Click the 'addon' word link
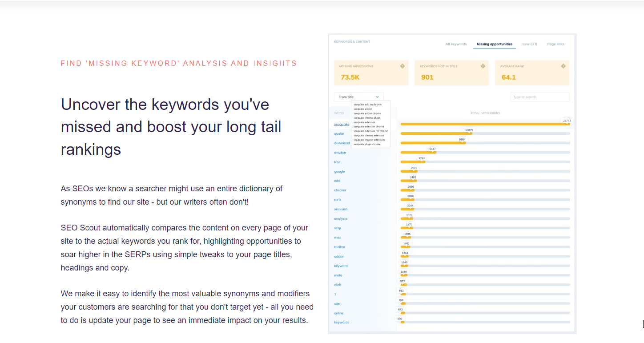The image size is (644, 343). (x=339, y=256)
